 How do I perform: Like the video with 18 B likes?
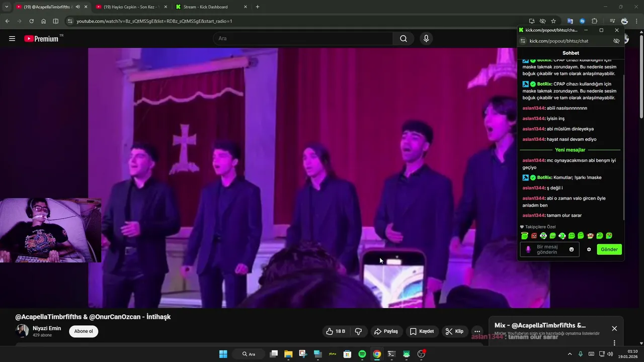click(x=336, y=331)
